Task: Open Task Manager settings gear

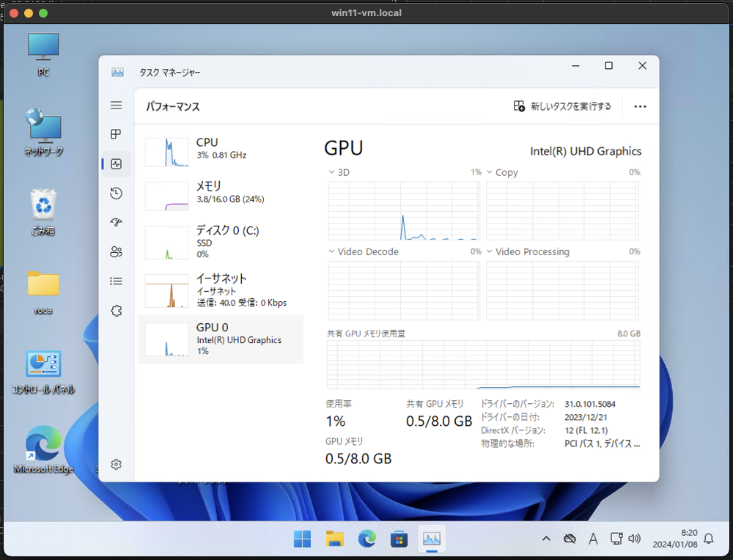Action: 116,464
